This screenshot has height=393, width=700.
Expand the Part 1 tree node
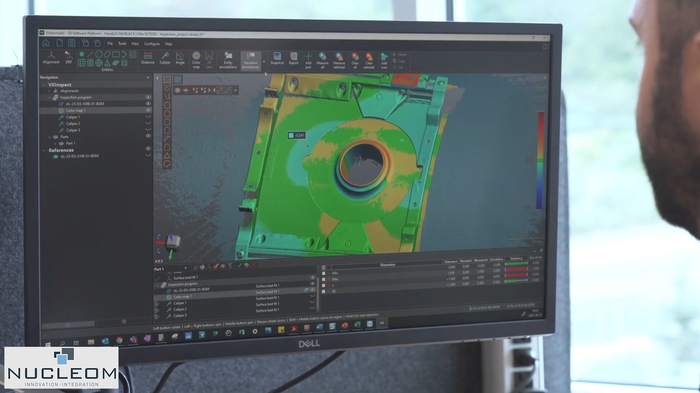tap(55, 143)
